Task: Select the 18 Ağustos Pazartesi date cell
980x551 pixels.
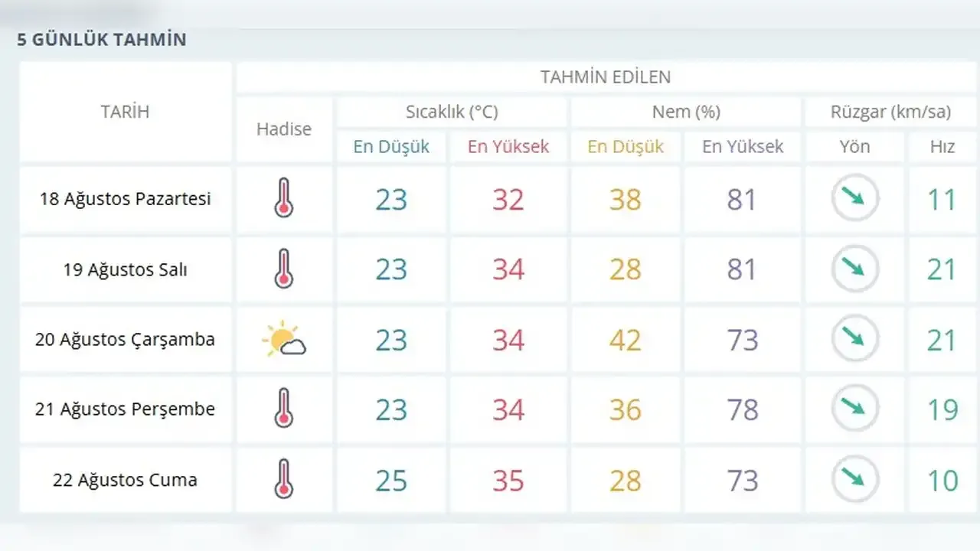Action: point(125,199)
